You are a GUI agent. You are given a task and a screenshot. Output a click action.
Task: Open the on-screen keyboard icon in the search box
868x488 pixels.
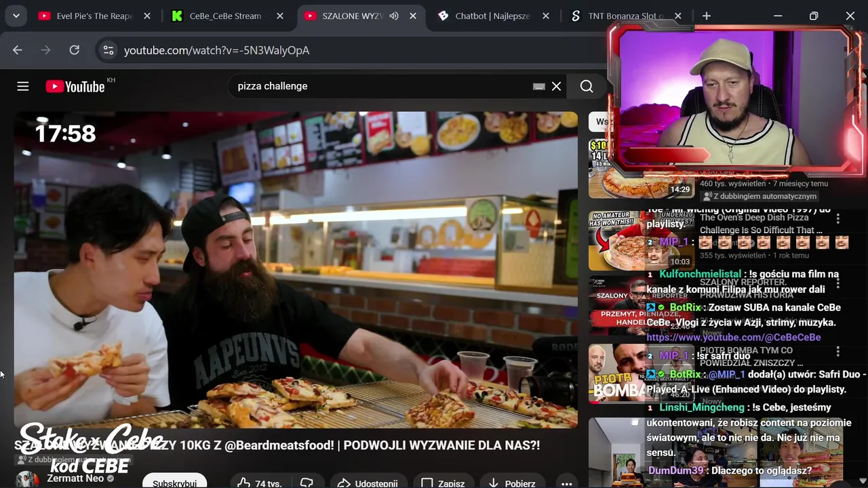(539, 86)
